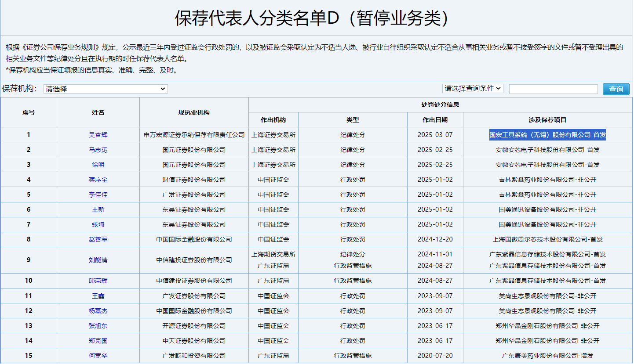
Task: Open the 请选择查询条件 dropdown
Action: click(x=473, y=88)
